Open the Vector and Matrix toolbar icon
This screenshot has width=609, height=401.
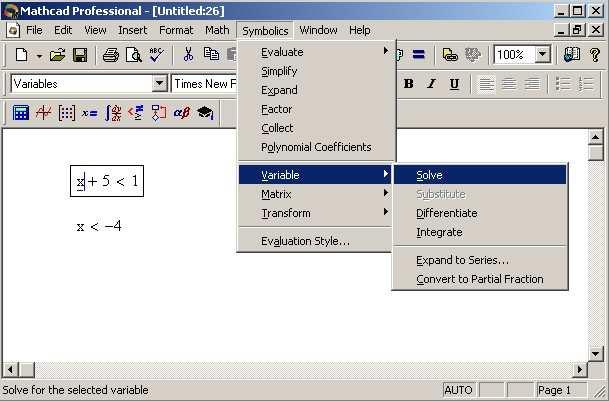[x=66, y=113]
